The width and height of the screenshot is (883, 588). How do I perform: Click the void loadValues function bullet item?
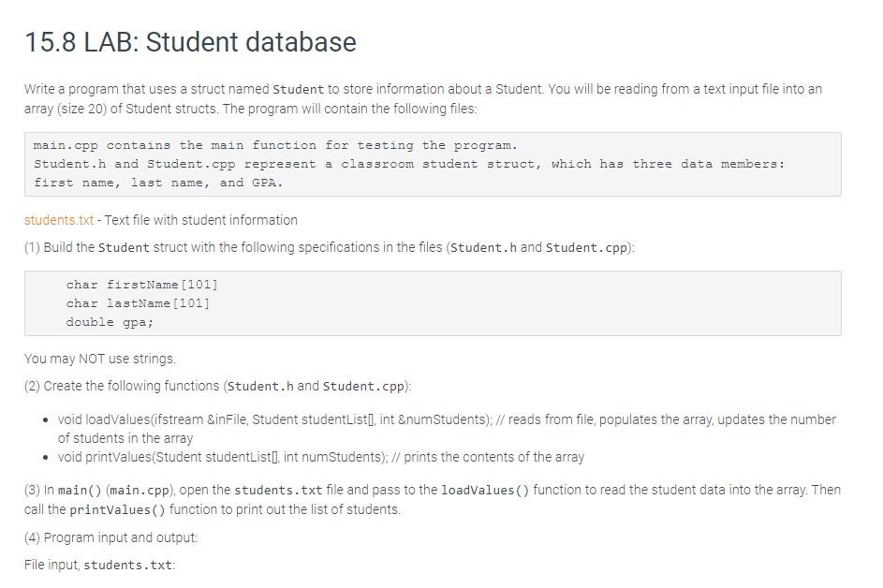pos(447,429)
